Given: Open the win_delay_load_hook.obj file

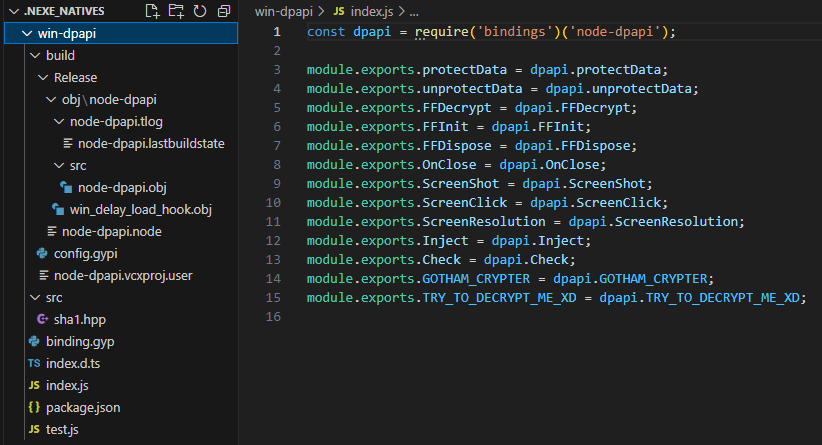Looking at the screenshot, I should point(140,210).
